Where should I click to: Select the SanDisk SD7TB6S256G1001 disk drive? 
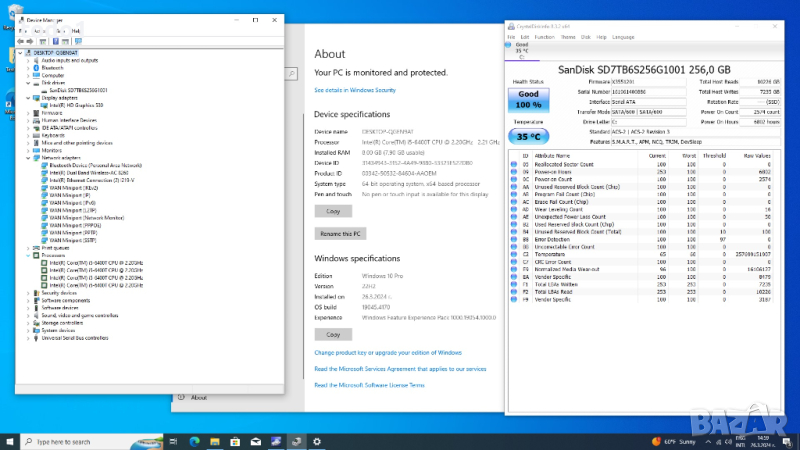(x=78, y=89)
